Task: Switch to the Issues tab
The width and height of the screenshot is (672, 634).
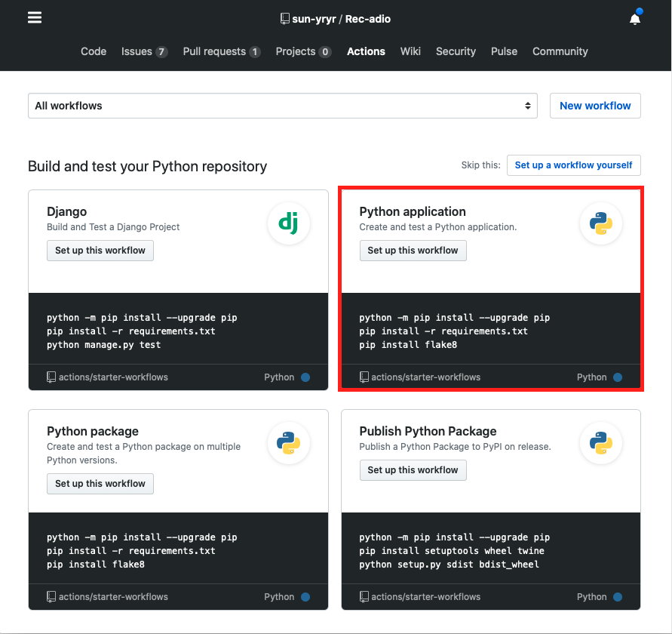Action: [144, 51]
